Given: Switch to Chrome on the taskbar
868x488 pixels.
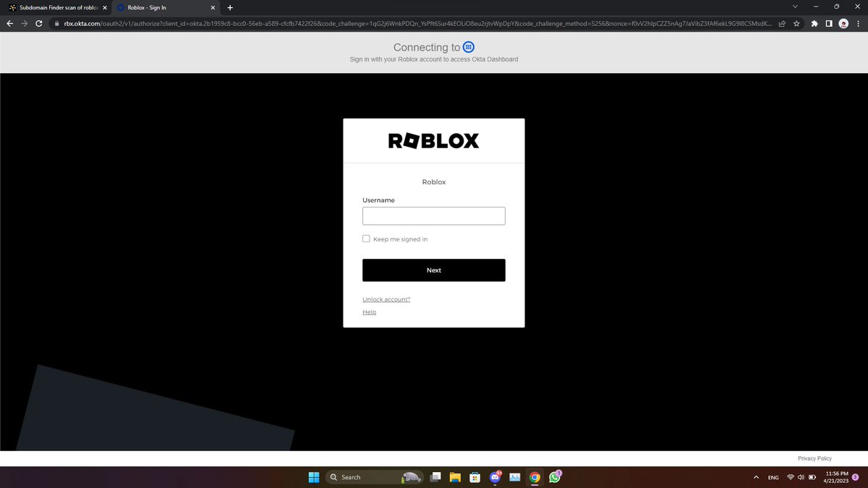Looking at the screenshot, I should (x=535, y=477).
